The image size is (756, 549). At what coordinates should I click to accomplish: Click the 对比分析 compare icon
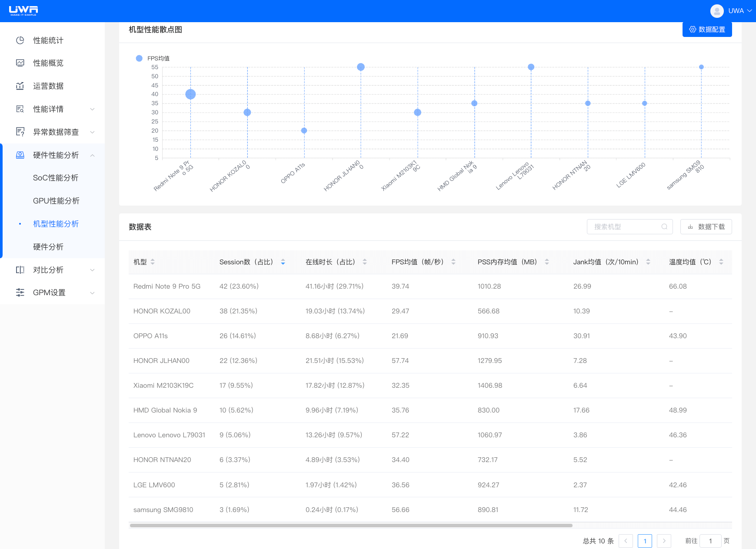[20, 270]
